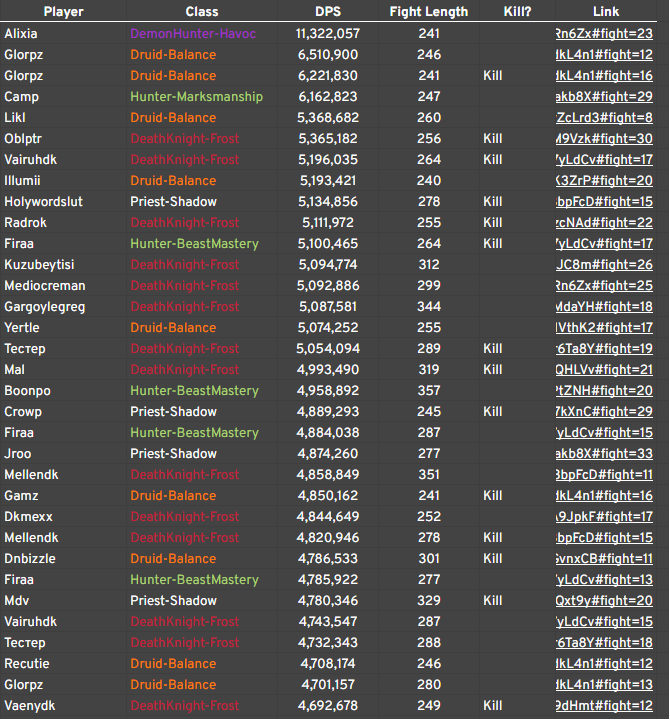Select Alixia's DPS value 11,322,057
The height and width of the screenshot is (721, 670).
click(x=328, y=34)
